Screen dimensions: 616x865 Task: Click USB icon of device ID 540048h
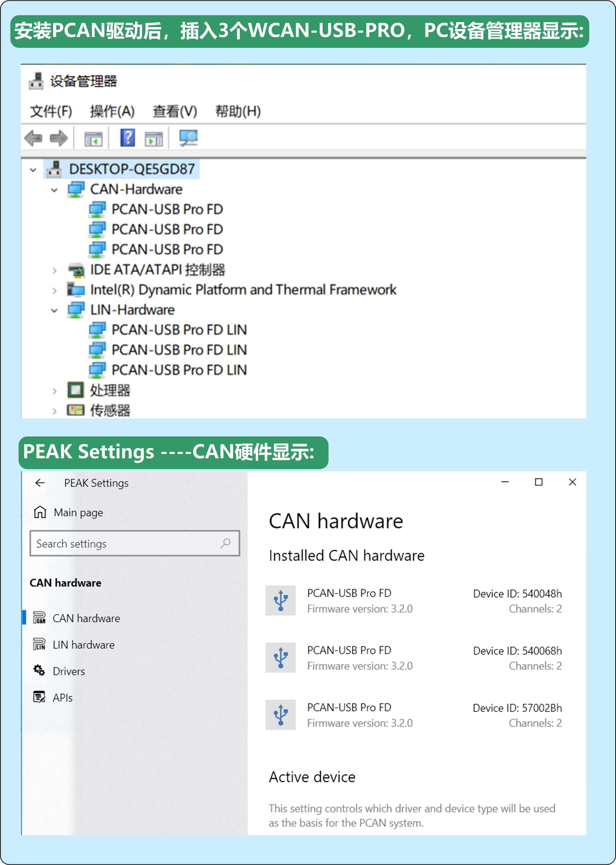[281, 600]
